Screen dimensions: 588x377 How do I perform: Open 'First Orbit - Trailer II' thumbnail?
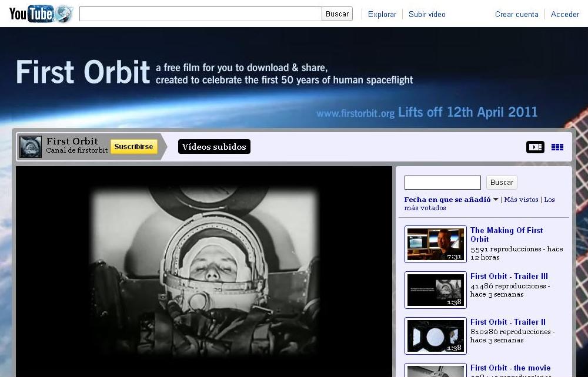(x=436, y=336)
